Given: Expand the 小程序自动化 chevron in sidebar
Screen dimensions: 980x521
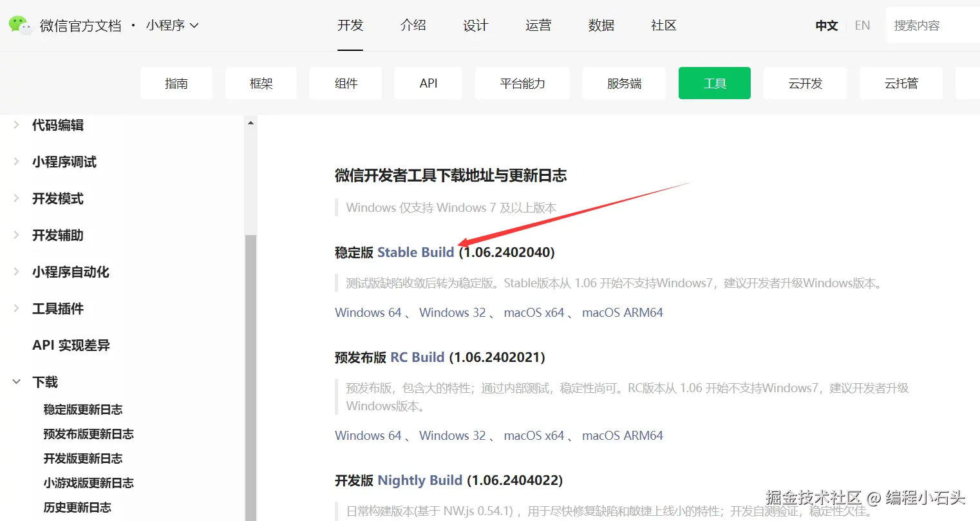Looking at the screenshot, I should click(x=16, y=272).
